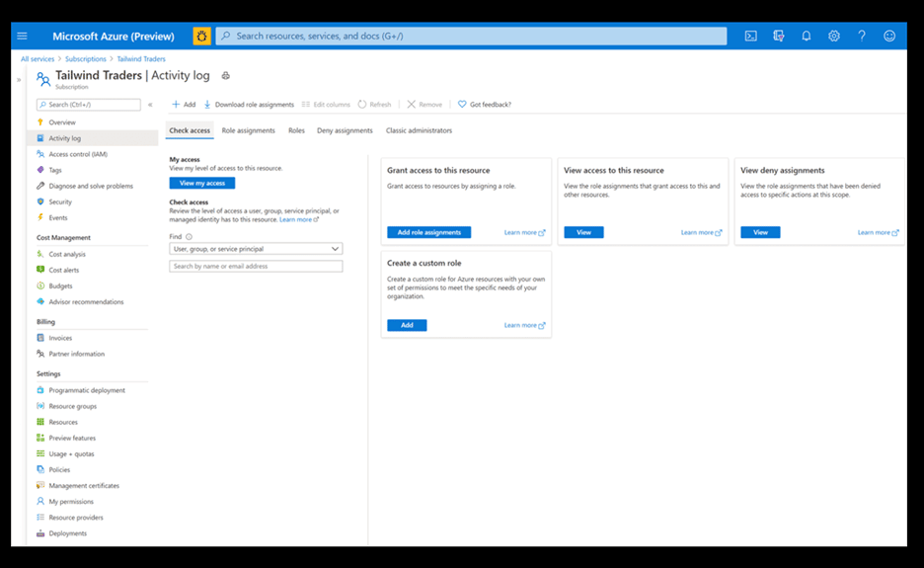Viewport: 924px width, 568px height.
Task: Click the print icon beside Activity log
Action: click(226, 75)
